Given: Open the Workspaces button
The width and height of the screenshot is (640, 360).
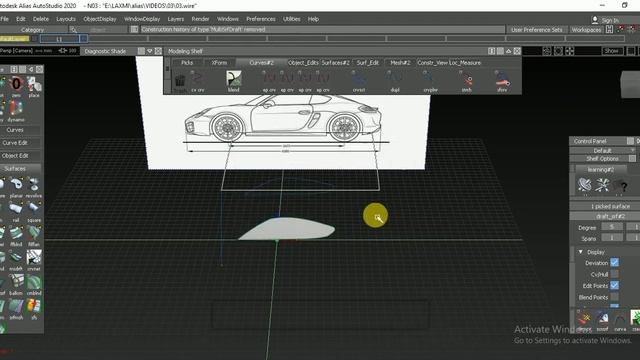Looking at the screenshot, I should click(x=586, y=29).
